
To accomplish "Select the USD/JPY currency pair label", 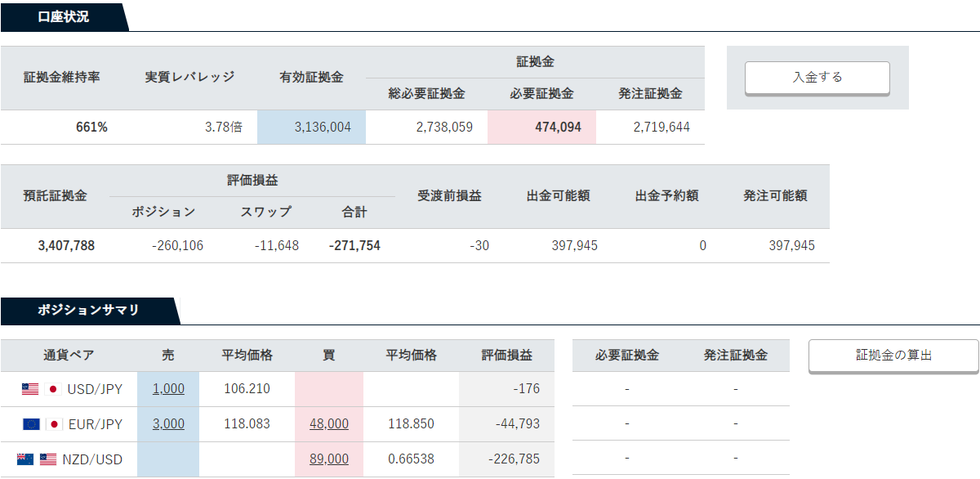I will pos(96,389).
